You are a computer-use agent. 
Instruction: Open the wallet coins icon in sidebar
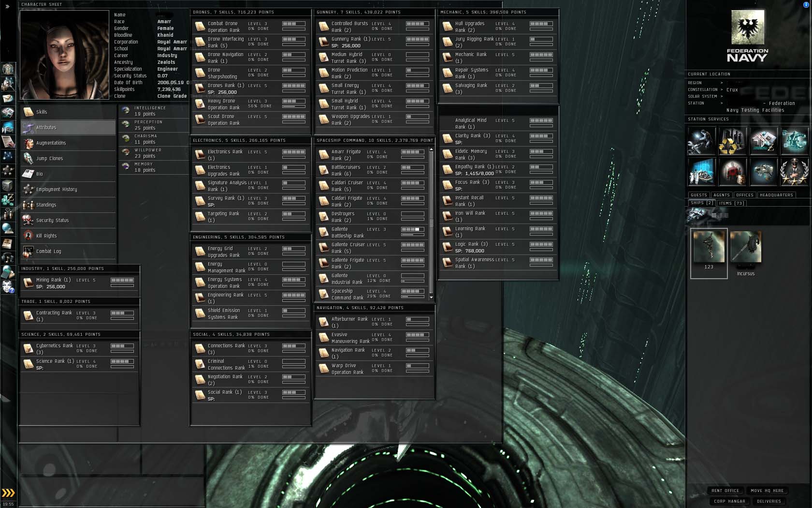tap(8, 199)
